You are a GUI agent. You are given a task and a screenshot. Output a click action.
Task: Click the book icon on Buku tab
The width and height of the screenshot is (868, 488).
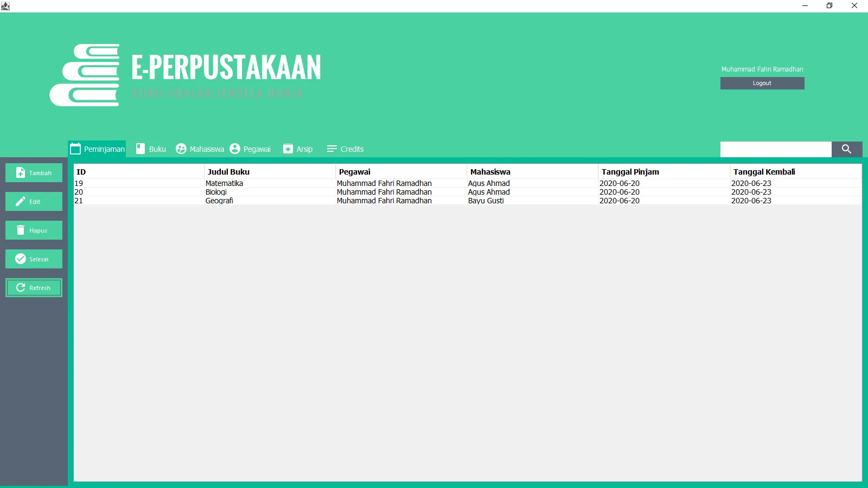138,148
